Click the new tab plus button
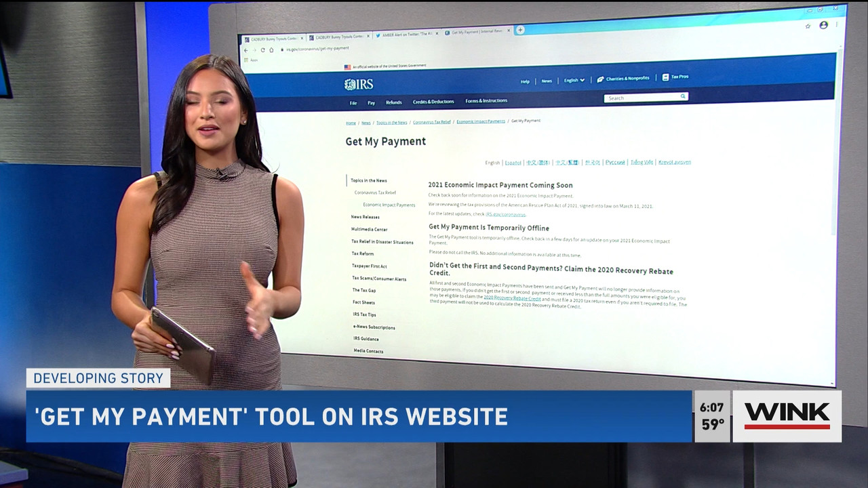 click(520, 30)
